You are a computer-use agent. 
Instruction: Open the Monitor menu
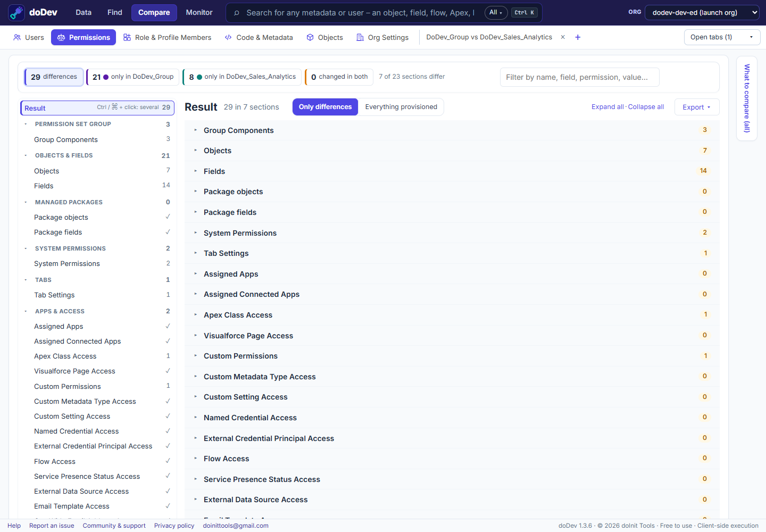pyautogui.click(x=199, y=12)
